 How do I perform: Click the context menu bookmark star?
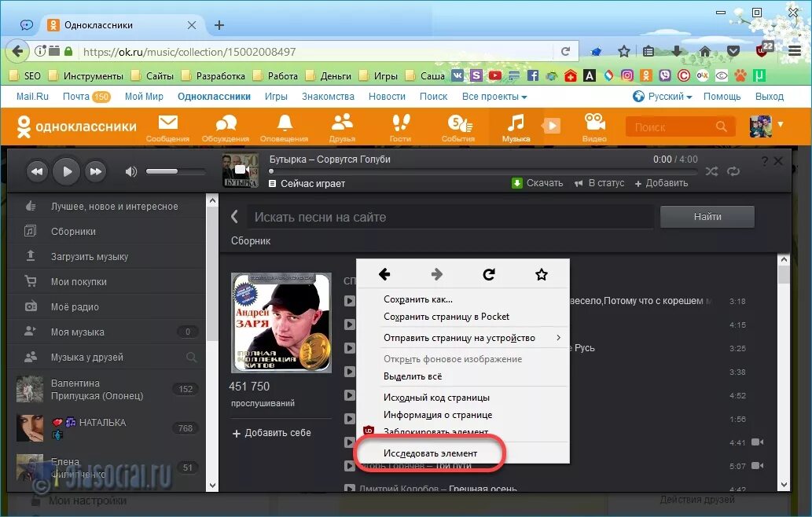coord(542,274)
